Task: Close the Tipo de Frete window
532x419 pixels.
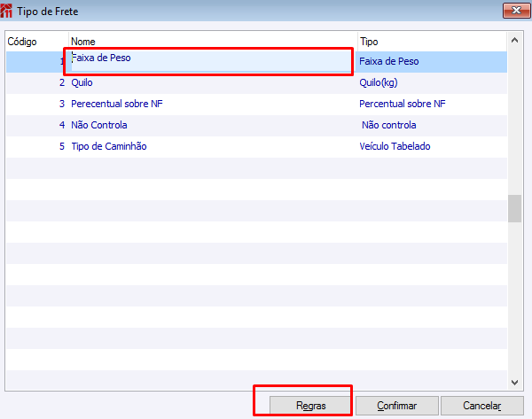Action: (516, 11)
